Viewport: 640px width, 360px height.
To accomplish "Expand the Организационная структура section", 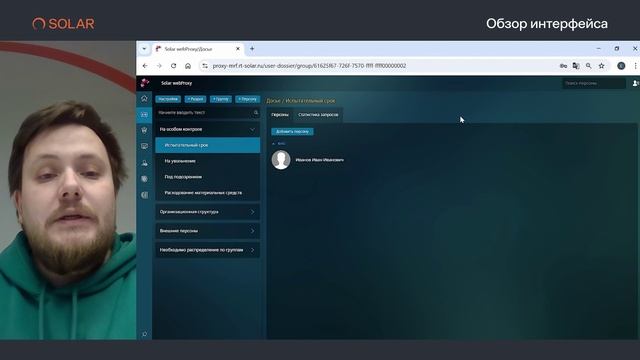I will point(252,212).
